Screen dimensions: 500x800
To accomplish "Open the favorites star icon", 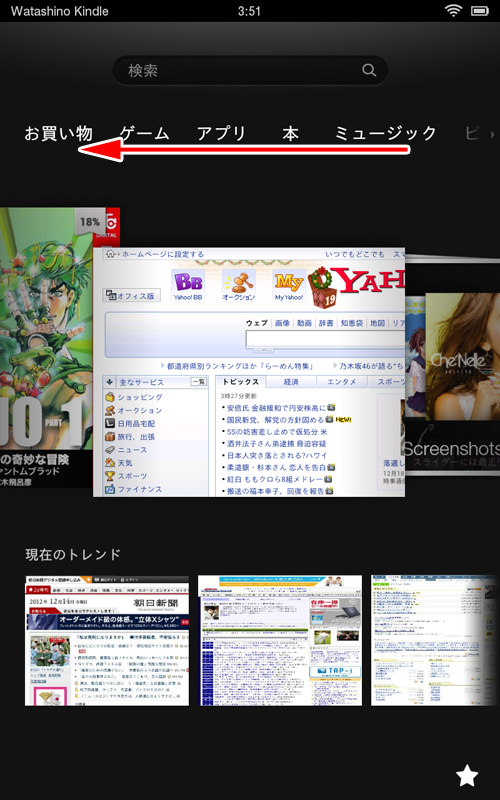I will pos(467,777).
